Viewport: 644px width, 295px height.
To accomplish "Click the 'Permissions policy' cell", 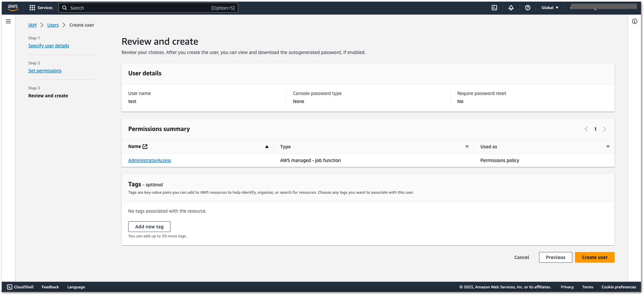I will point(499,160).
